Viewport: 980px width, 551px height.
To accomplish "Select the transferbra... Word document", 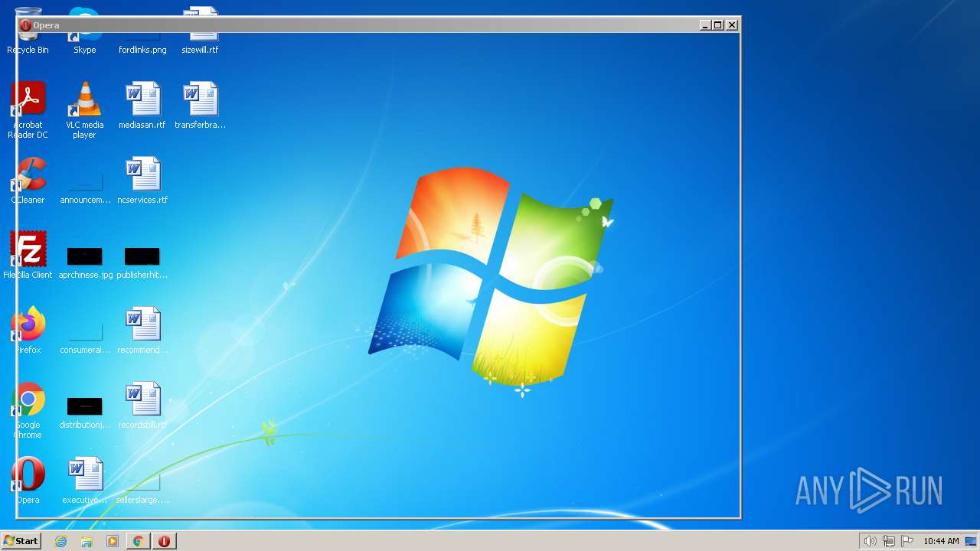I will 200,106.
